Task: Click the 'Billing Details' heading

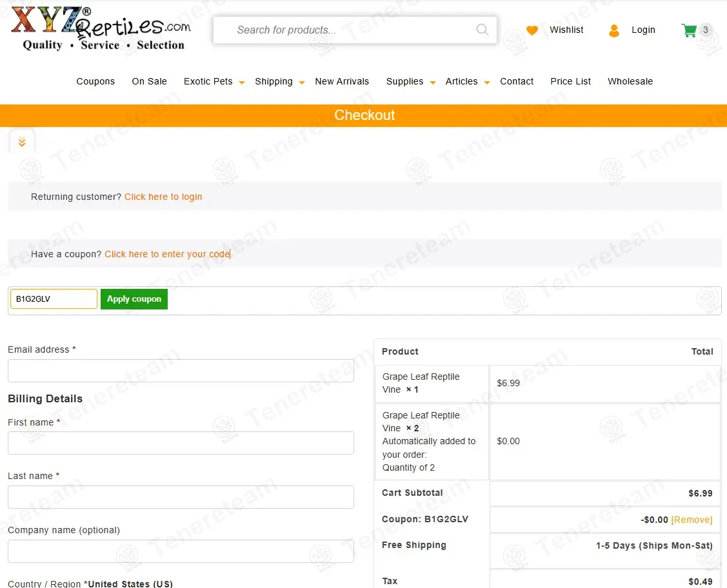Action: (45, 398)
